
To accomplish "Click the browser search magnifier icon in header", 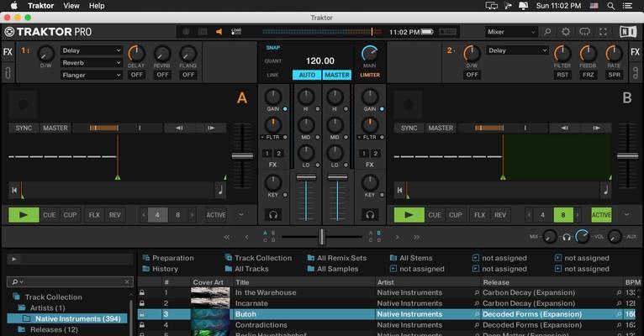I will [547, 32].
